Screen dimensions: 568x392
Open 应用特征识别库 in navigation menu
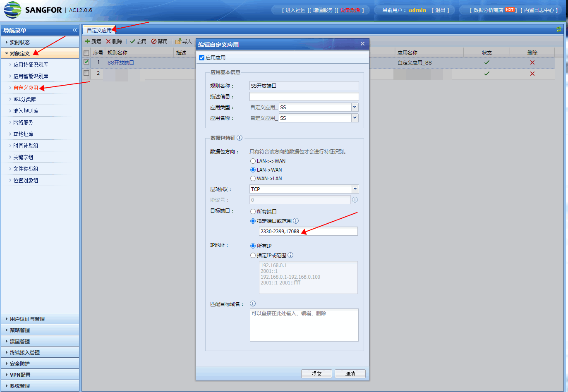click(x=31, y=65)
